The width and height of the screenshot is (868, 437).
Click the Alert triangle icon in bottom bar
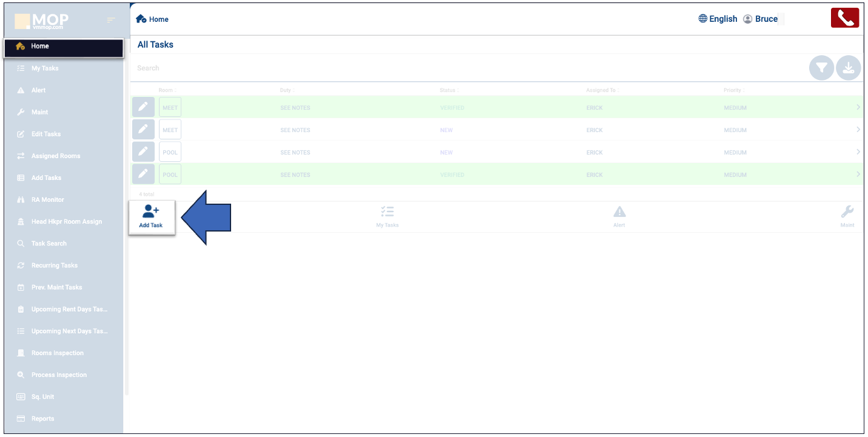point(619,212)
